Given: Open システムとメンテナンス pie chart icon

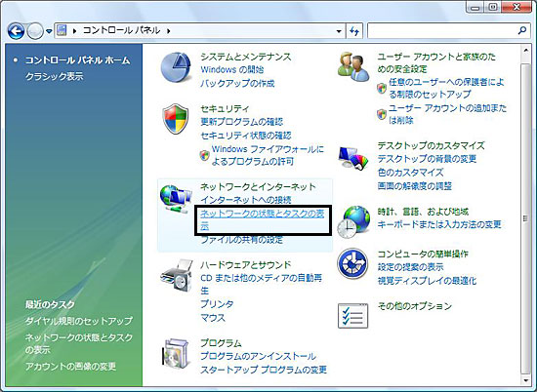Looking at the screenshot, I should pos(176,67).
